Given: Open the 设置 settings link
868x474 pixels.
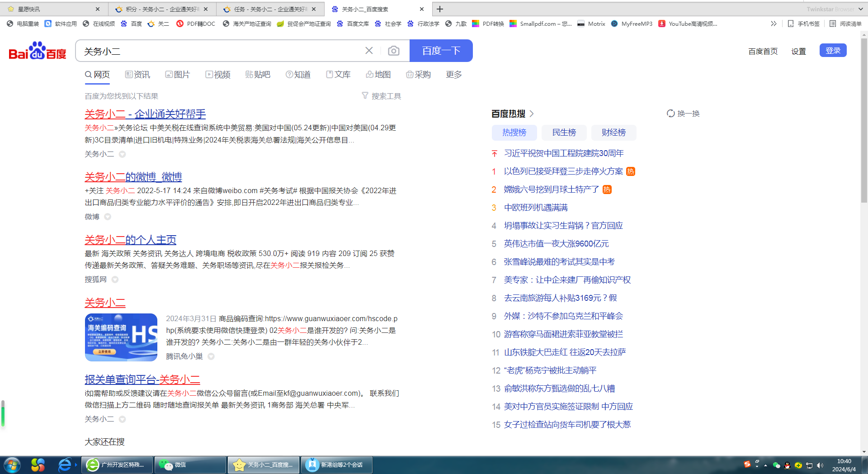Looking at the screenshot, I should (798, 51).
